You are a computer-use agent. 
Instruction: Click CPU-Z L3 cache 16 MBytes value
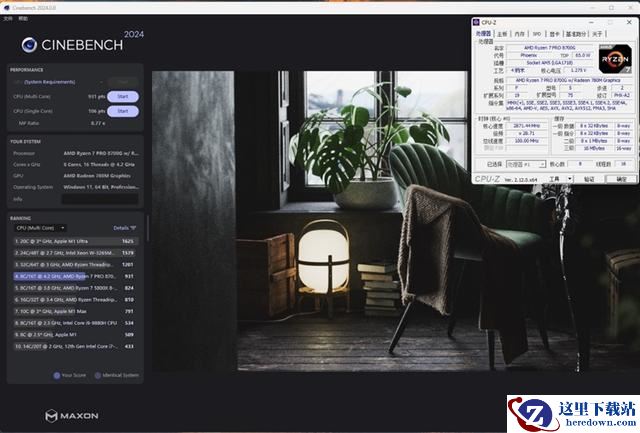click(594, 148)
